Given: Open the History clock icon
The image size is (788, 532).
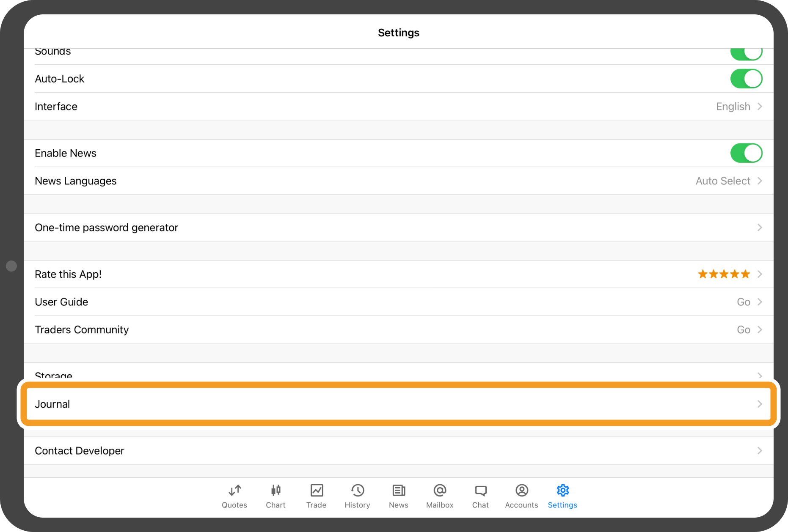Looking at the screenshot, I should tap(357, 491).
